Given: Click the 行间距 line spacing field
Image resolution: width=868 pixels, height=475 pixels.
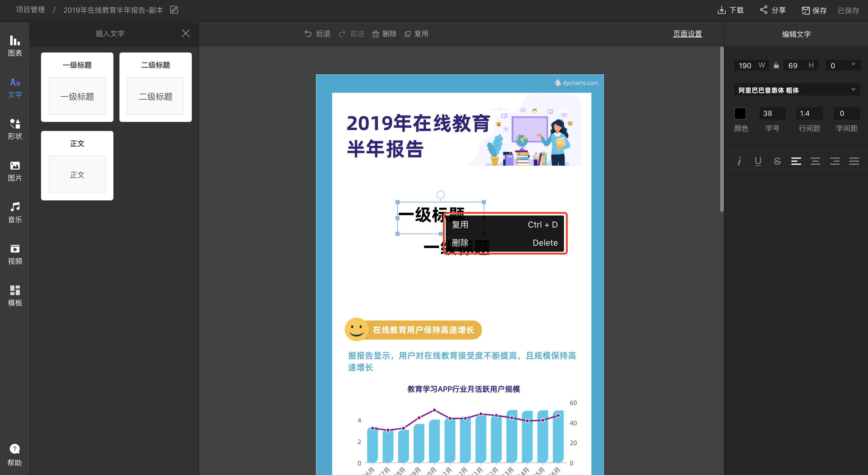Looking at the screenshot, I should click(x=809, y=113).
